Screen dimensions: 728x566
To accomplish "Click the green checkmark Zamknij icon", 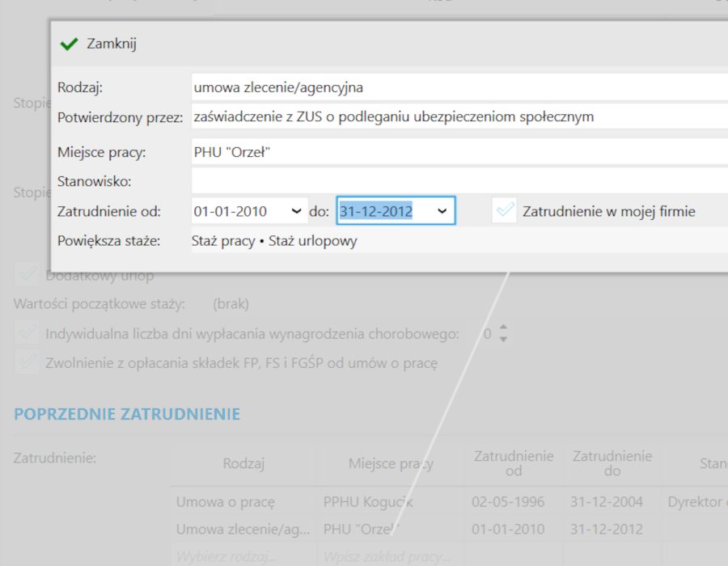I will click(69, 44).
